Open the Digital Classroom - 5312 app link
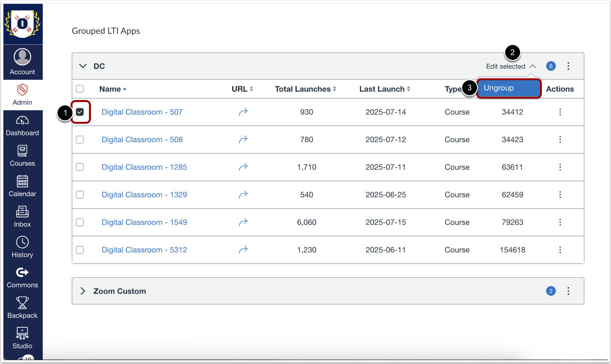The image size is (611, 364). 144,249
